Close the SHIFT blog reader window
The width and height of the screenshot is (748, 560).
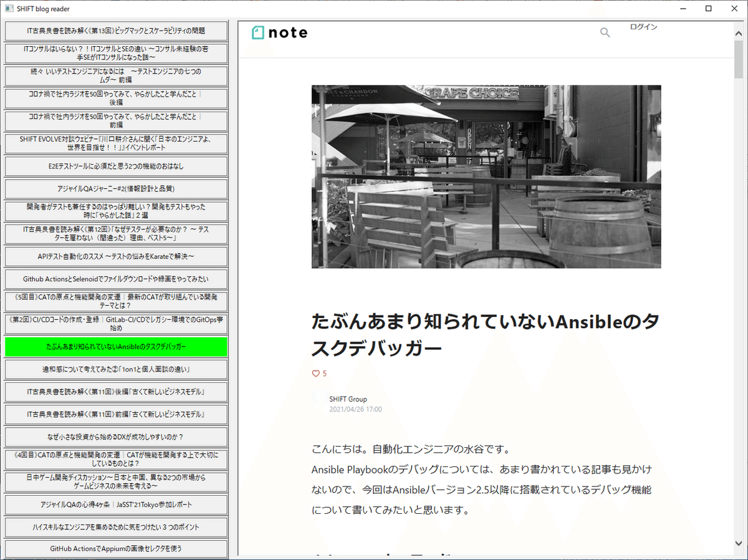(x=736, y=9)
